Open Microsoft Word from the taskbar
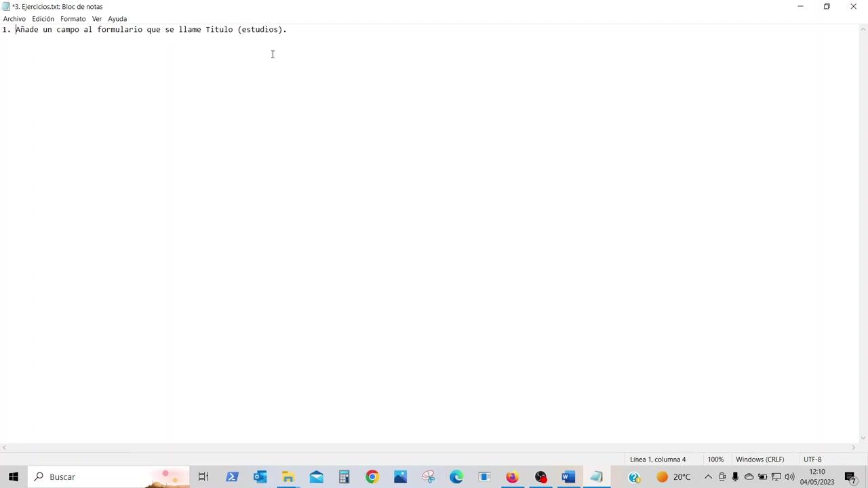868x488 pixels. (x=568, y=477)
